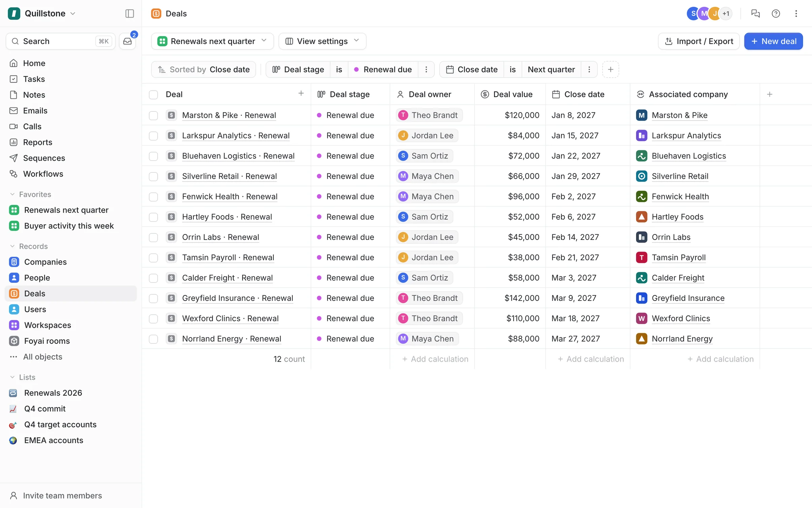Click the collaborator avatars overflow +1

click(725, 14)
